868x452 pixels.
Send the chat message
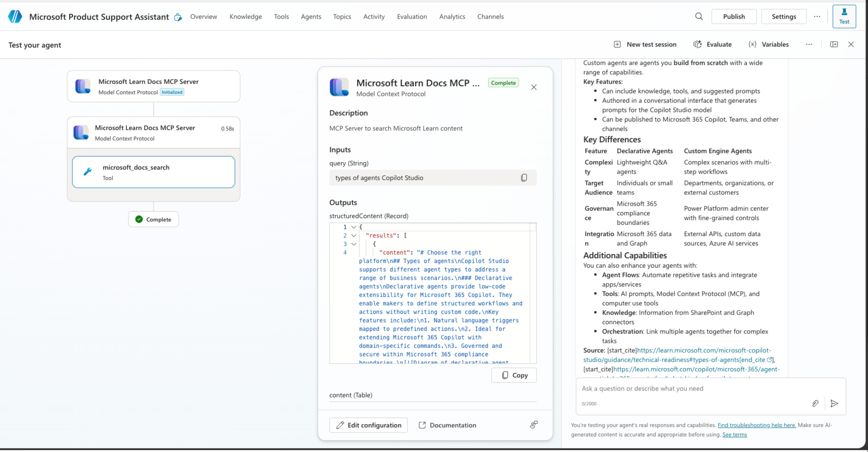(x=834, y=403)
